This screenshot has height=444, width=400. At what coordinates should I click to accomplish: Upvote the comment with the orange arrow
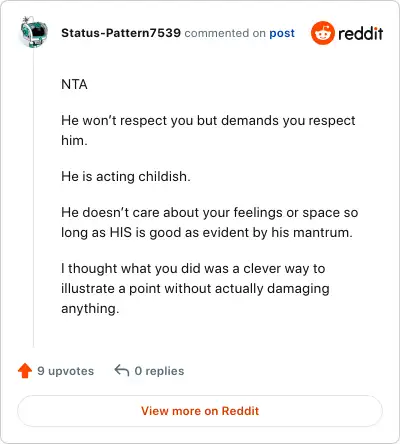pyautogui.click(x=25, y=371)
